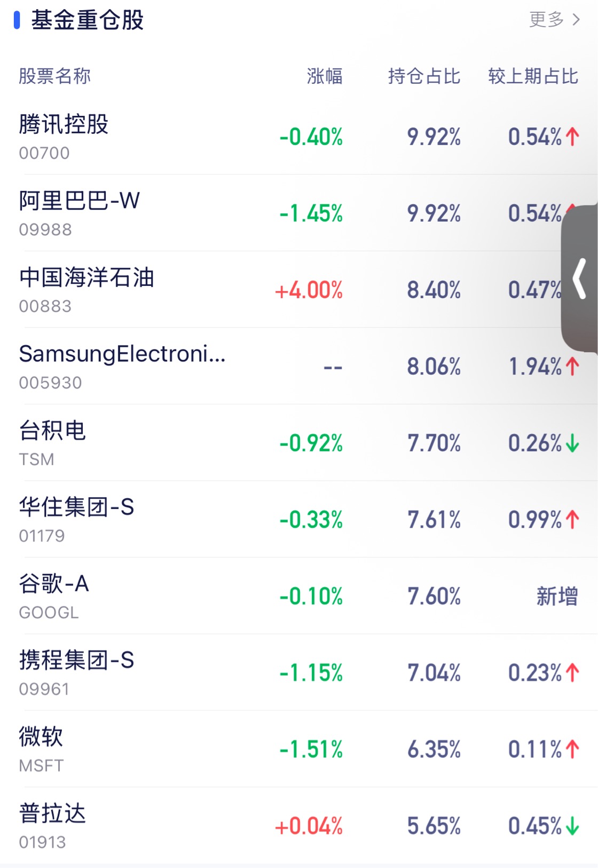Open the 更多 link for fund holdings
This screenshot has width=598, height=868.
point(554,20)
